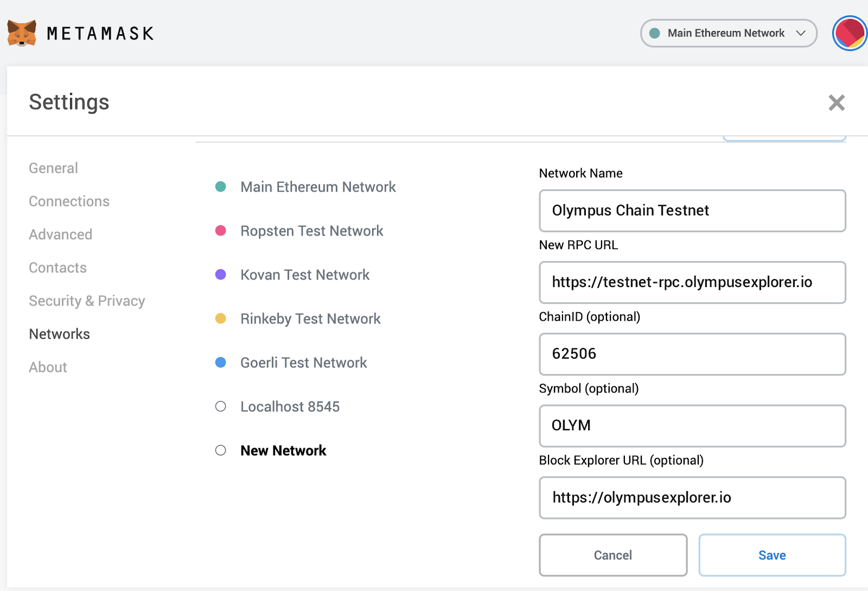The image size is (868, 591).
Task: Click the purple dot beside Kovan Test Network
Action: click(220, 275)
